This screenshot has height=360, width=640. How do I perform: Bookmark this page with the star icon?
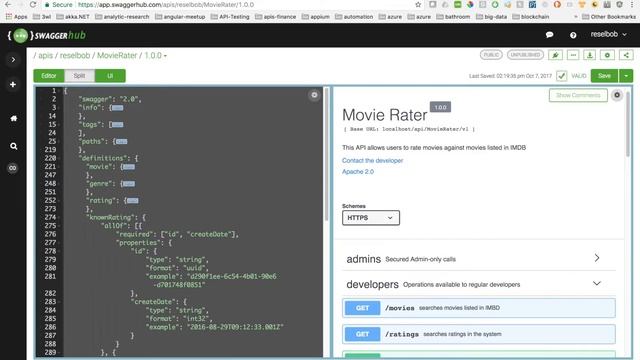418,4
